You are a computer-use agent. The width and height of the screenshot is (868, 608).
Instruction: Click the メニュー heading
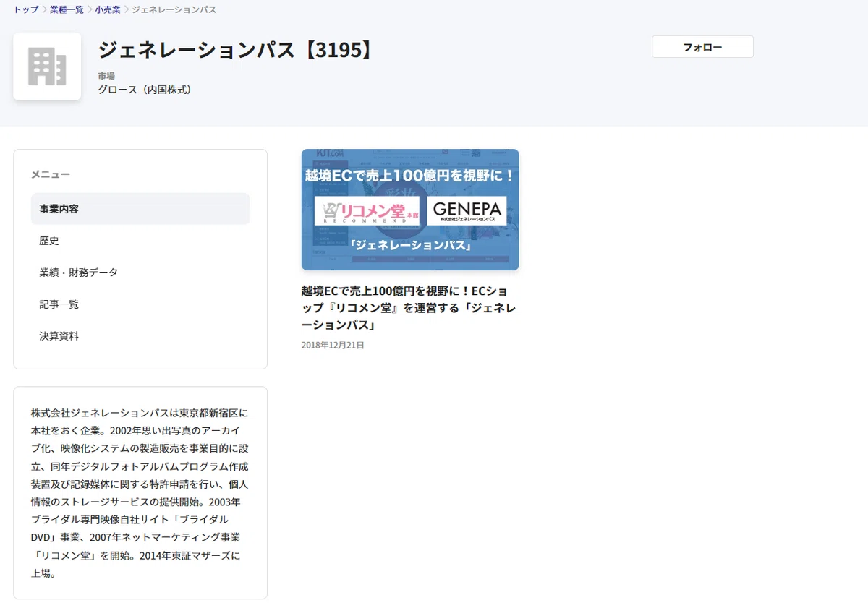pyautogui.click(x=51, y=174)
